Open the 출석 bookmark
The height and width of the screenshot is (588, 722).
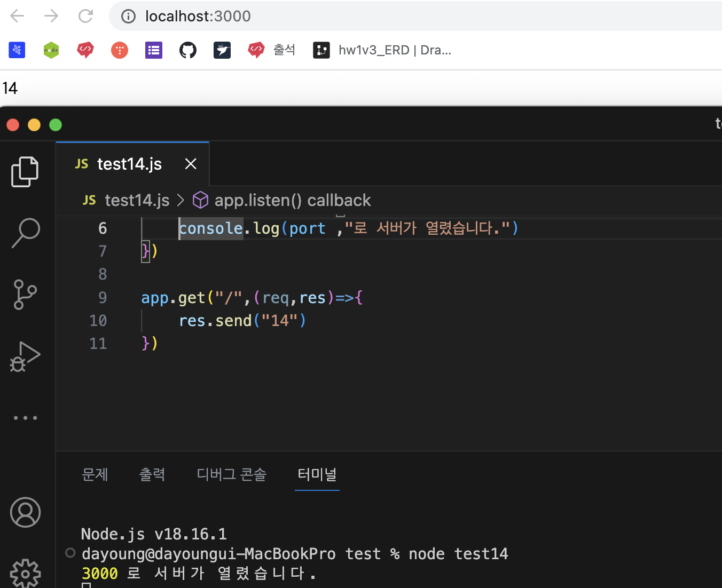[x=272, y=50]
